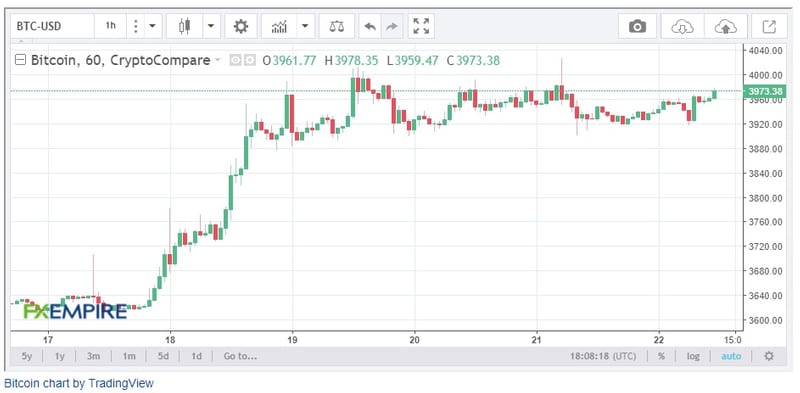Open chart settings gear icon

click(x=241, y=26)
